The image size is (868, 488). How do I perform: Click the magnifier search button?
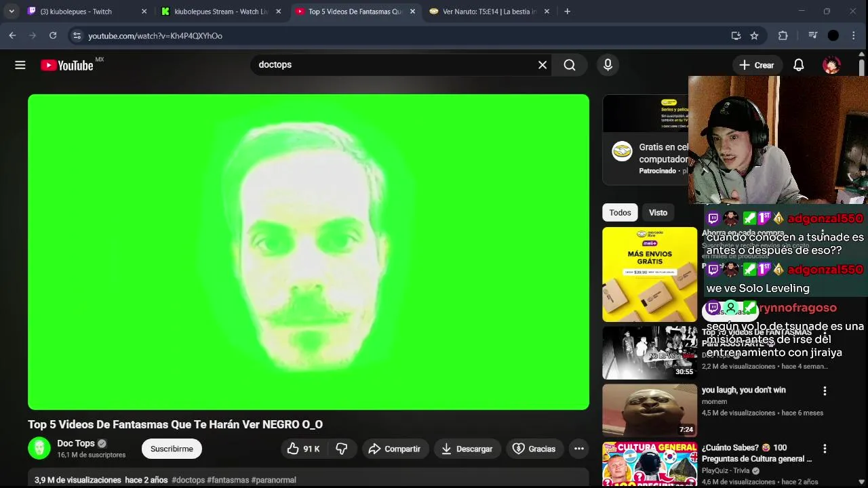point(570,65)
